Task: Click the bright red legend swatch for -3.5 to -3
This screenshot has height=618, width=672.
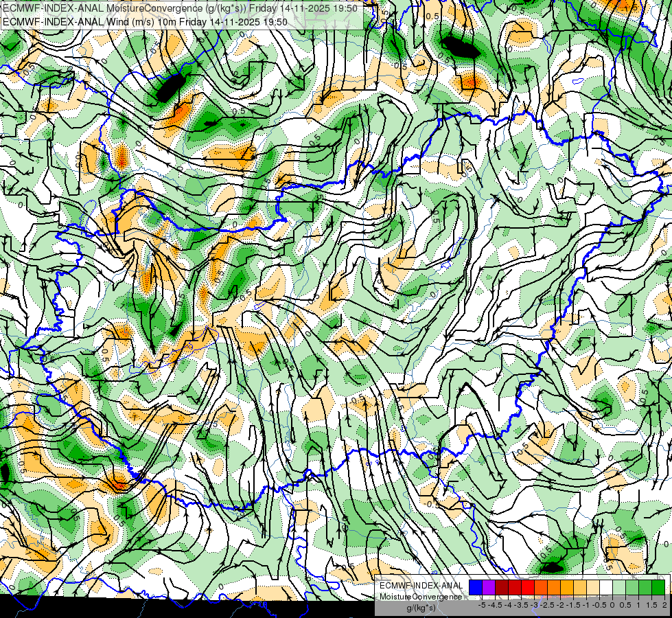Action: click(528, 588)
